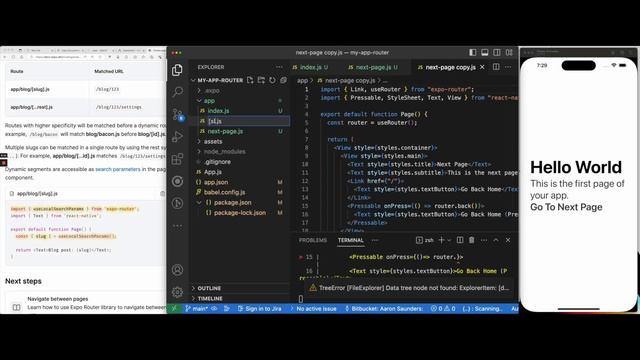Click app breadcrumb in editor path
Screen dimensions: 640x360
point(302,80)
